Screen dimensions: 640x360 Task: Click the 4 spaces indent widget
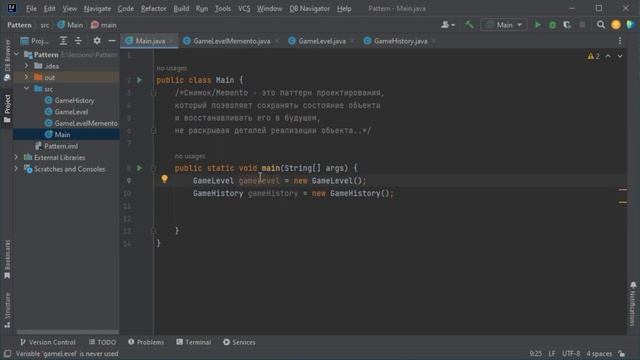coord(599,353)
